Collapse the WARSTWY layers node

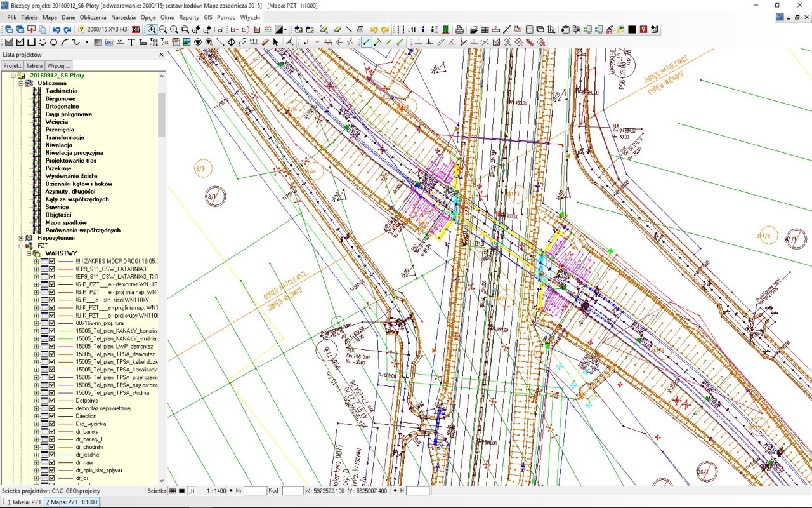point(29,253)
